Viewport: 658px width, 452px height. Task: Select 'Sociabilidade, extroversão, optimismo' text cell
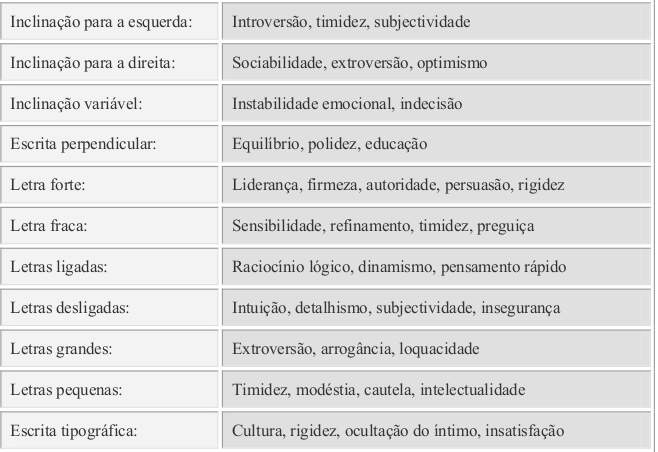pyautogui.click(x=360, y=62)
